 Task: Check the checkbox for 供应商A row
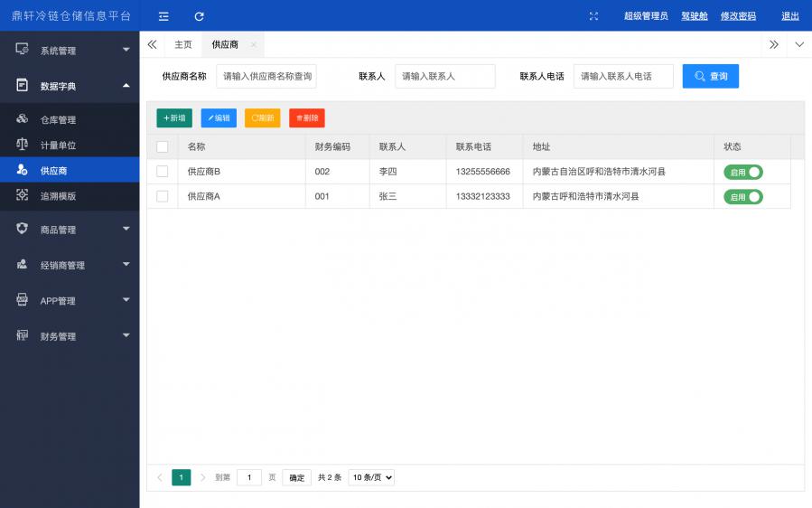(x=163, y=196)
